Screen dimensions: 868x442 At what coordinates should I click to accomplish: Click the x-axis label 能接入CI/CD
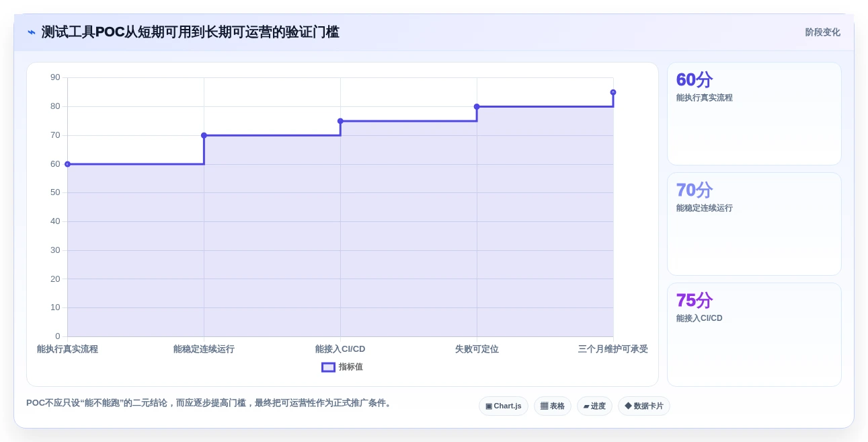pyautogui.click(x=340, y=349)
